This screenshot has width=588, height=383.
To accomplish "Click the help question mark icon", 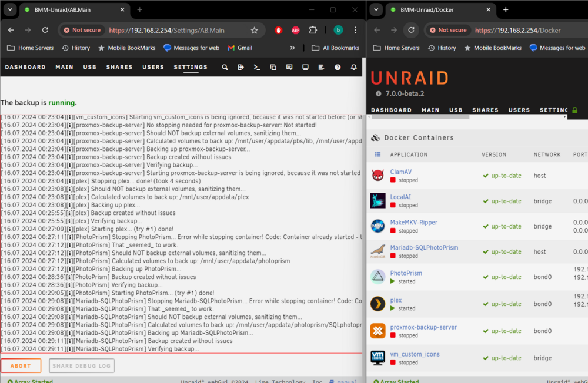I will point(338,67).
